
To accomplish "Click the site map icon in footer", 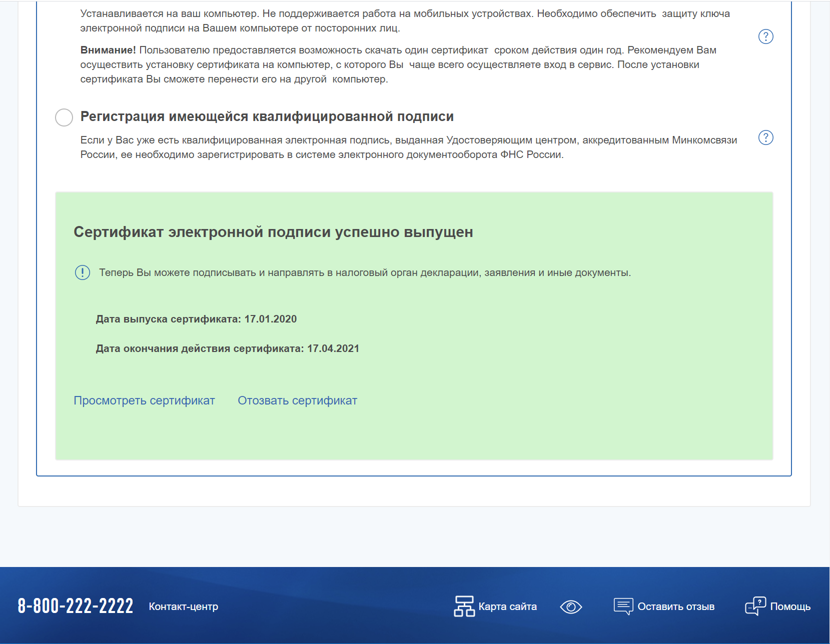I will [464, 606].
